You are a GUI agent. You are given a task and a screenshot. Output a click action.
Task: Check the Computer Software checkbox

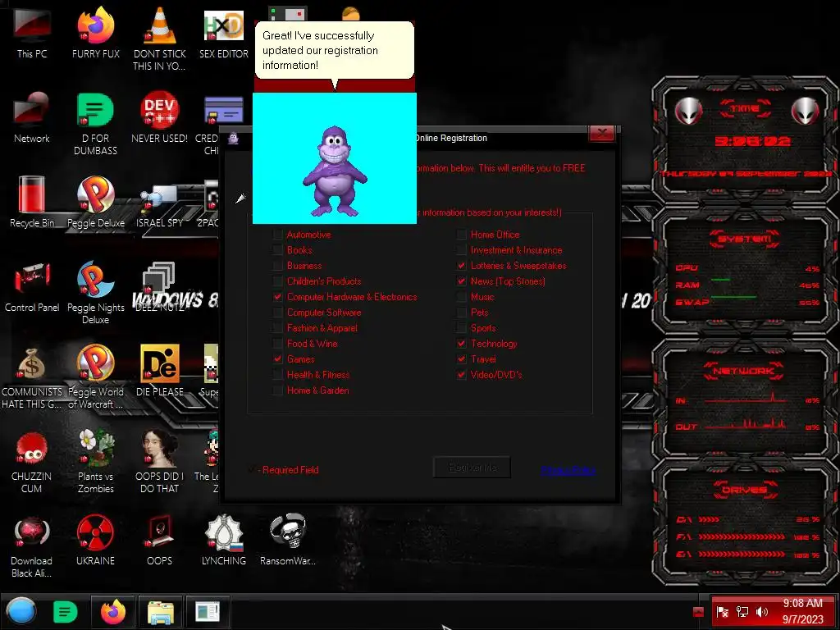pyautogui.click(x=277, y=312)
